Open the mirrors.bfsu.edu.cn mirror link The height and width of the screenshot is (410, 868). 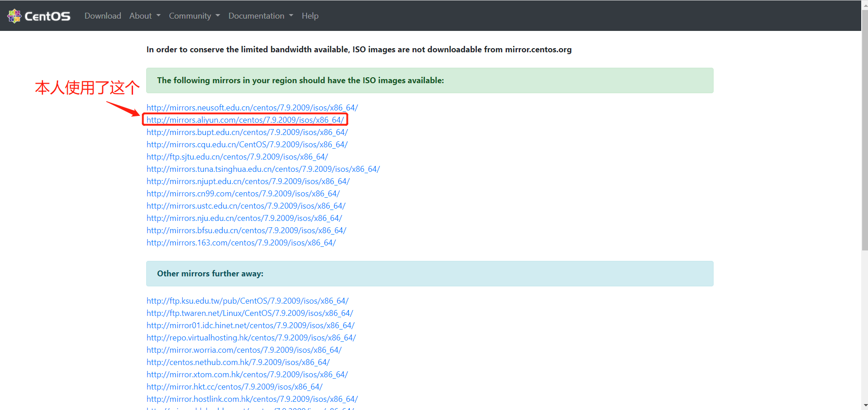point(246,230)
